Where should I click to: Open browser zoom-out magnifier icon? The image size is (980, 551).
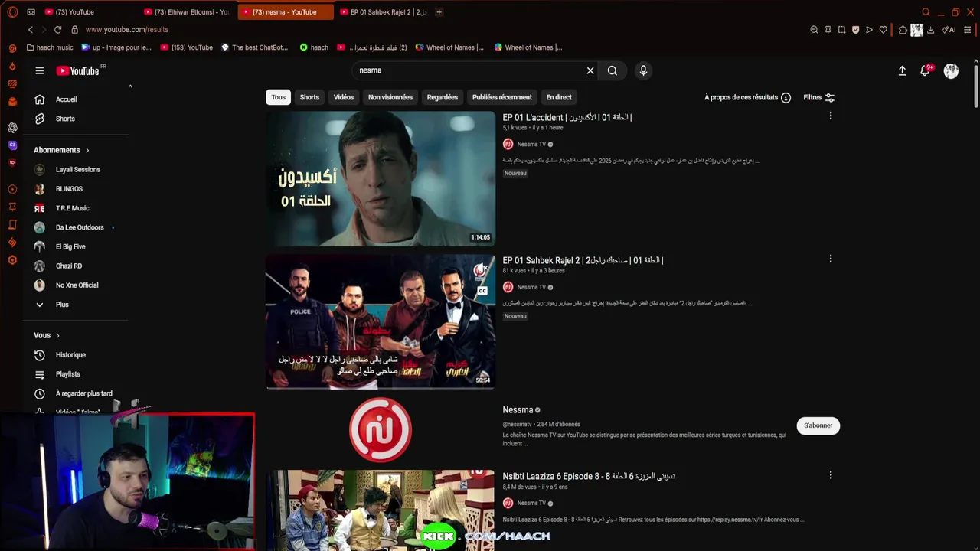tap(814, 30)
